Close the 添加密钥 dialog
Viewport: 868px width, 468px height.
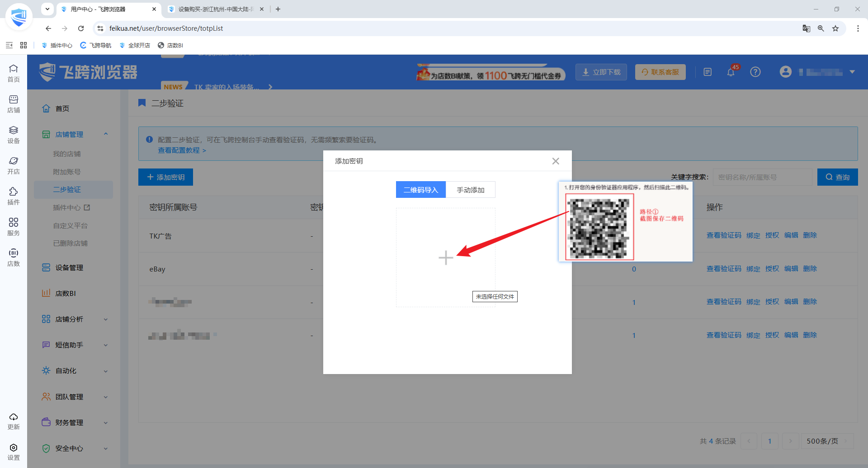click(x=556, y=161)
